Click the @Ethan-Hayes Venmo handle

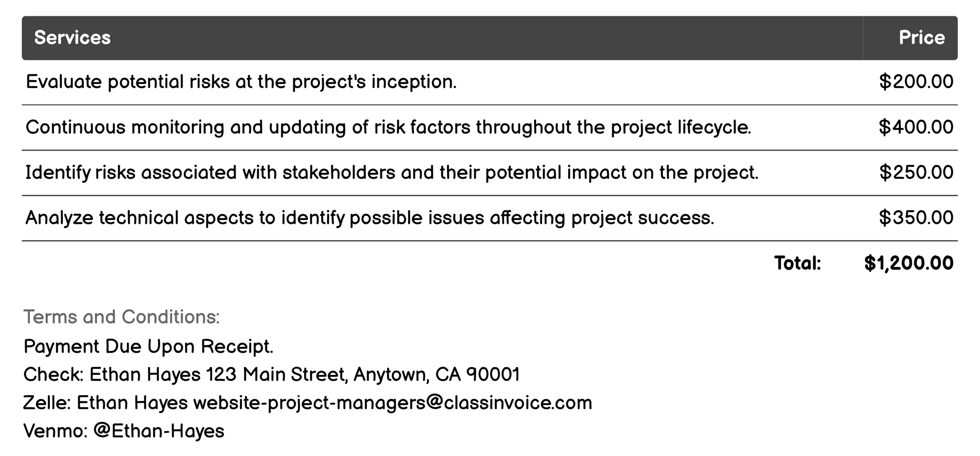(158, 431)
